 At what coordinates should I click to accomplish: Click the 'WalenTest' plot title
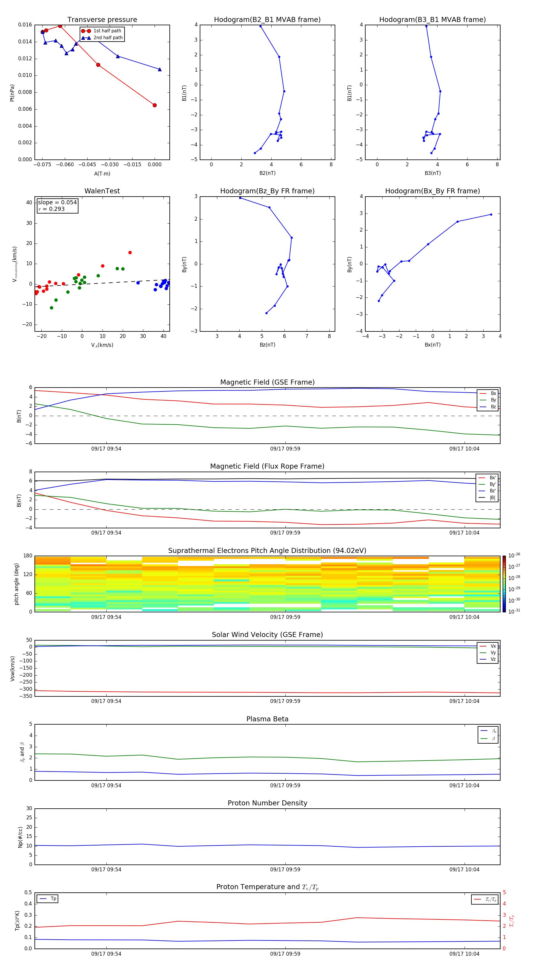(x=102, y=191)
